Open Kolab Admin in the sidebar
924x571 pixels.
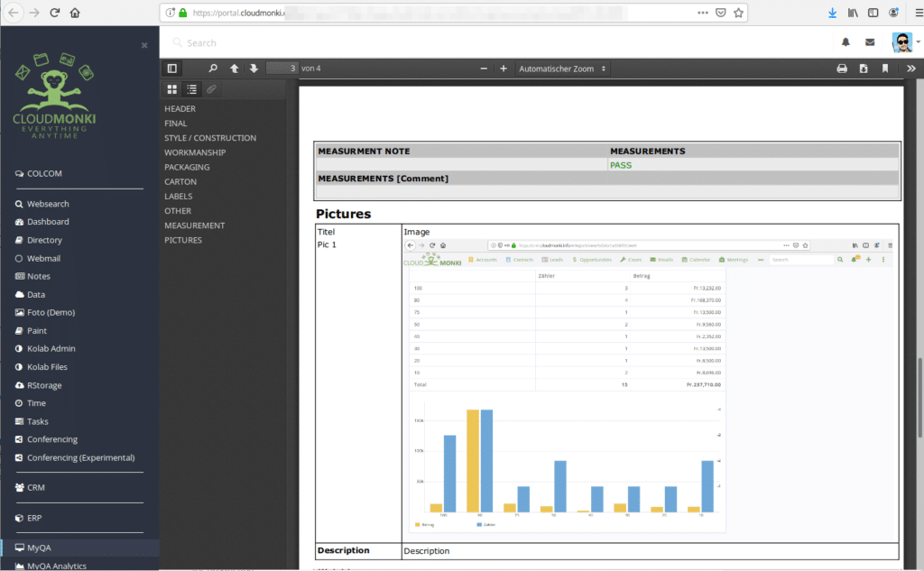(45, 348)
